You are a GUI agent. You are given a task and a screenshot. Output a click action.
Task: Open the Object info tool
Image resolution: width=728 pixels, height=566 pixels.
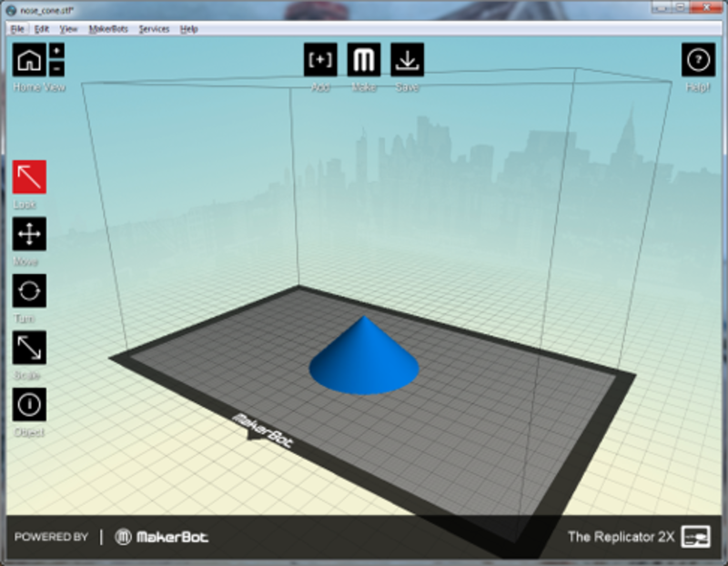[29, 404]
